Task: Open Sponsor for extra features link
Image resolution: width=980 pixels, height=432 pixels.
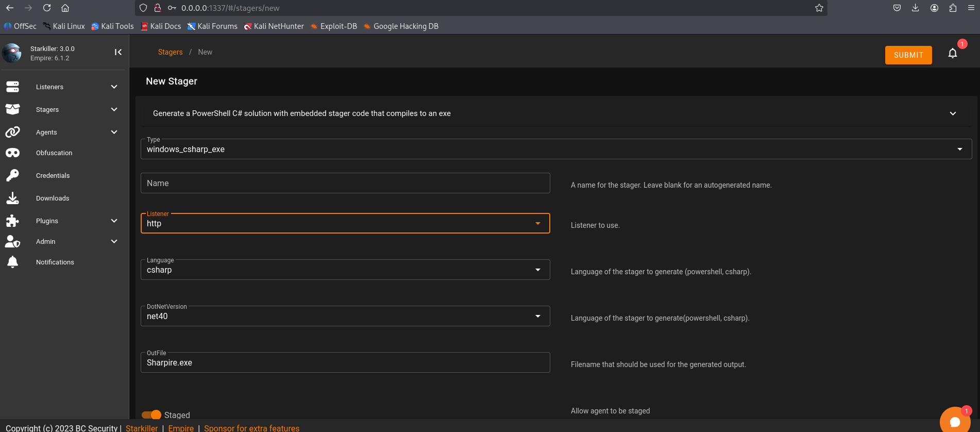Action: click(x=251, y=428)
